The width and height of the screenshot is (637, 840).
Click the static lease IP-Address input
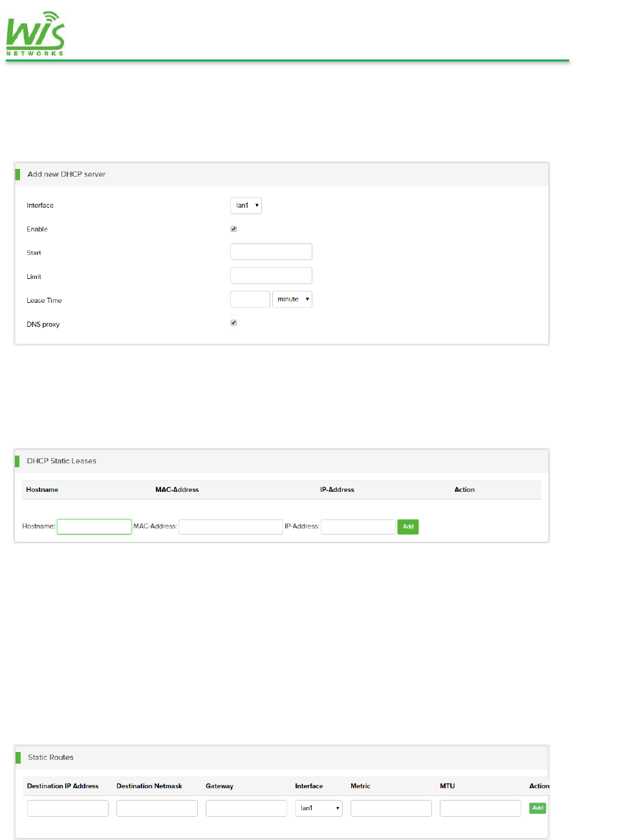click(358, 526)
